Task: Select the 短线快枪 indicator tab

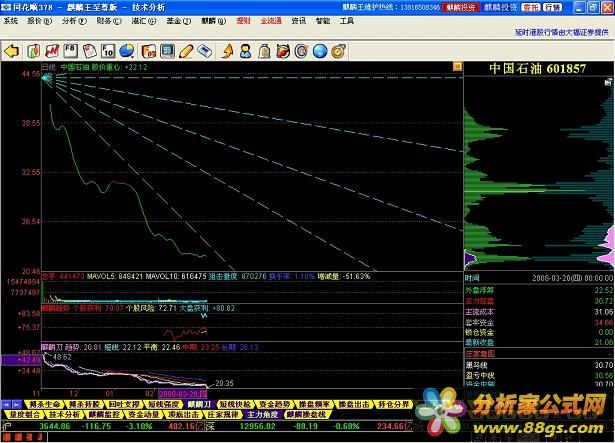Action: (x=236, y=405)
